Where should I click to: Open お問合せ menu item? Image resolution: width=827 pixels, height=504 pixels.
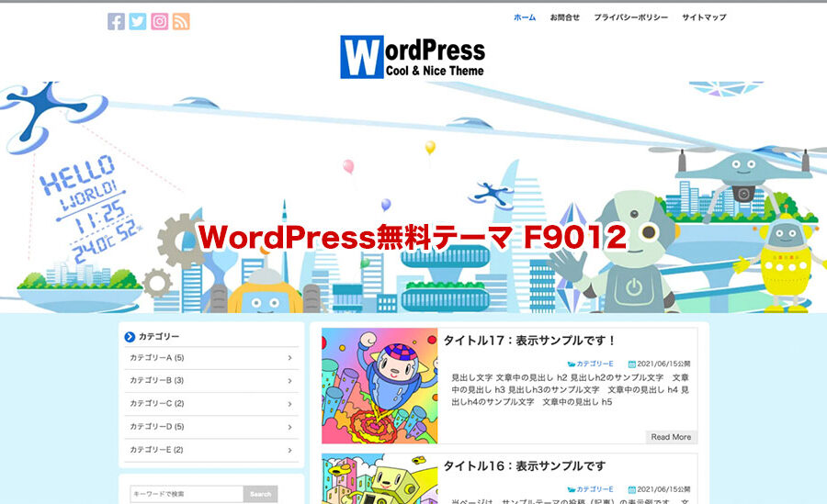pos(565,17)
